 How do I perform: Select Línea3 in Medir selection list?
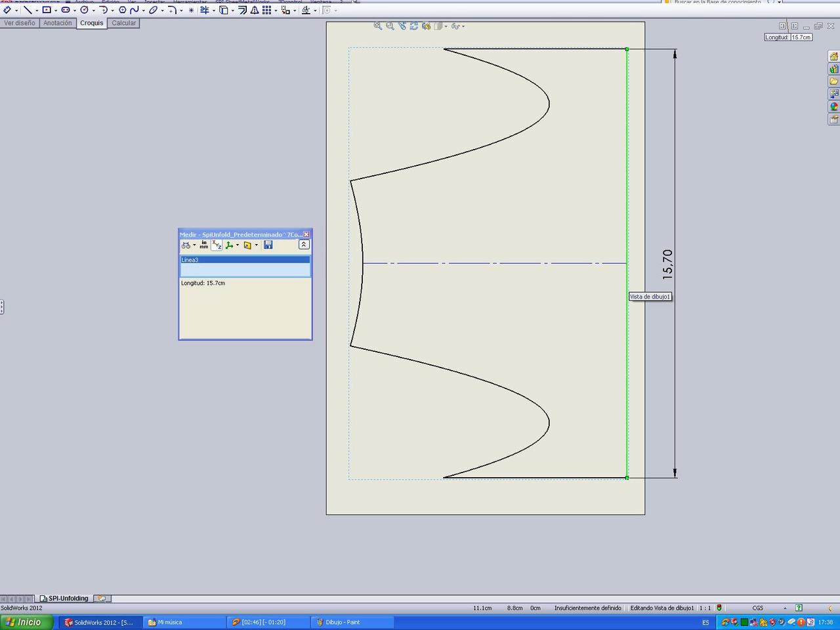point(245,260)
